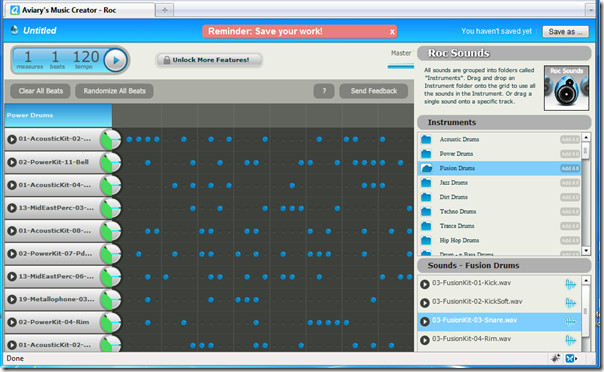Play the 03-FusionKit-04-Rim.wav sound preview

pos(424,340)
